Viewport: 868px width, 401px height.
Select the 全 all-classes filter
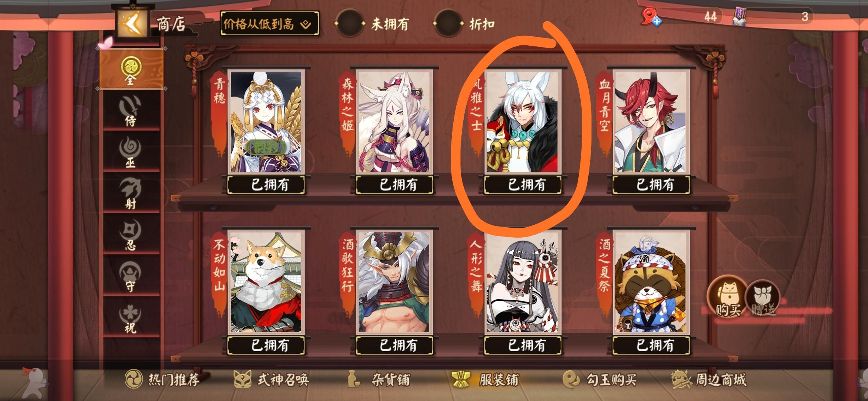click(x=131, y=69)
